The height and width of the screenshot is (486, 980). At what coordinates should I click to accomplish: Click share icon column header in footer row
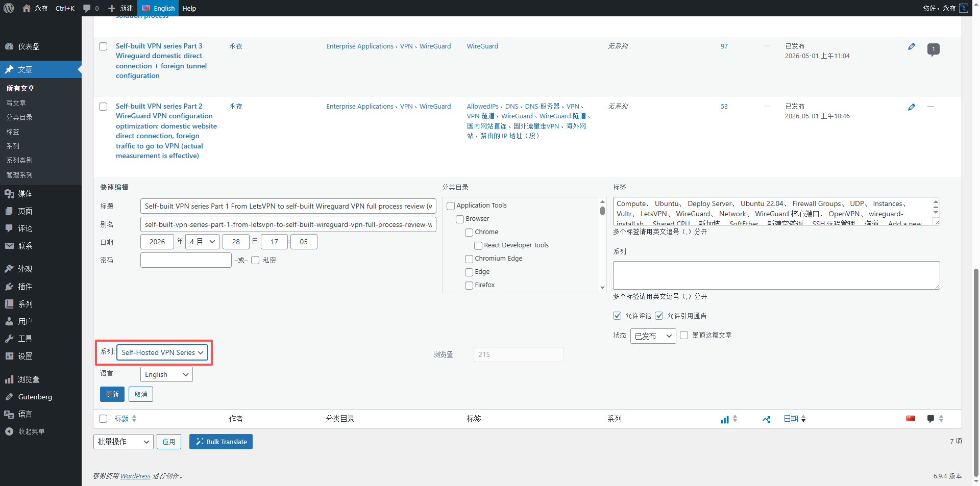click(x=767, y=420)
